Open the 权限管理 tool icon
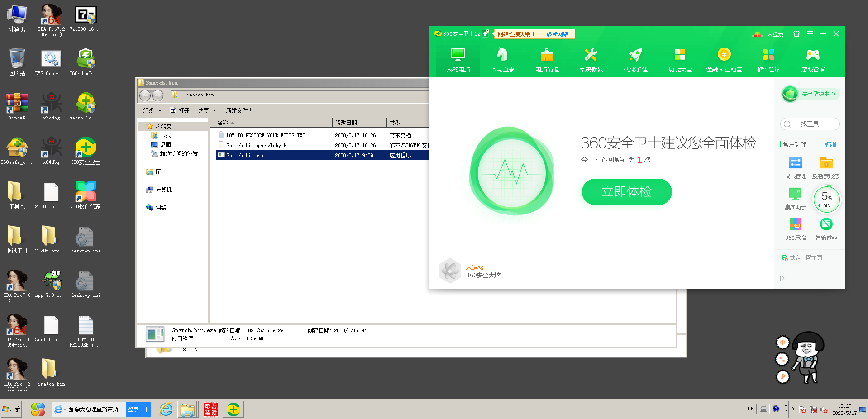 point(795,167)
